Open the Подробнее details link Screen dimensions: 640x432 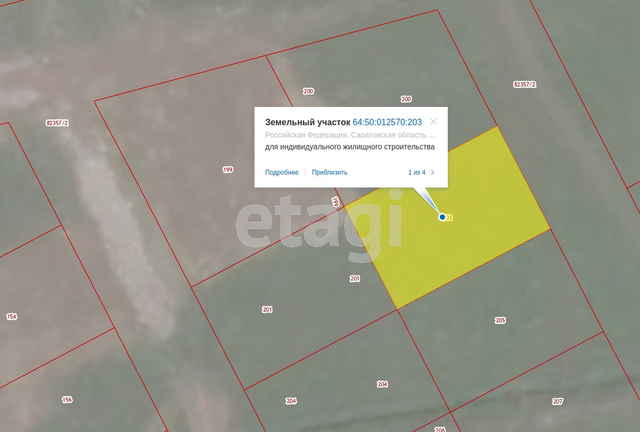tap(281, 172)
